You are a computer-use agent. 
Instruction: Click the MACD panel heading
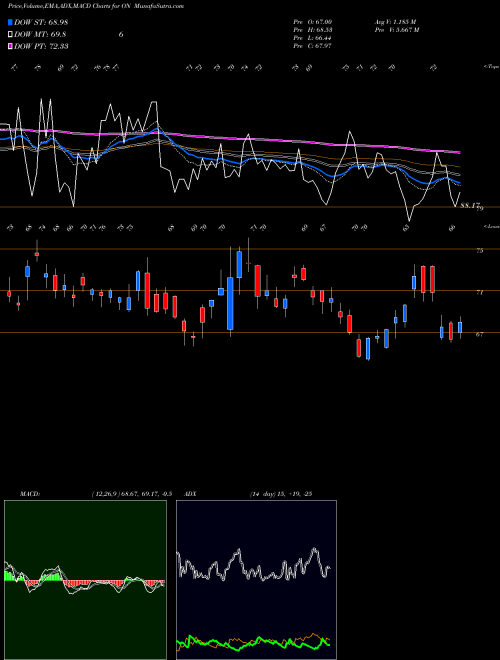(29, 494)
